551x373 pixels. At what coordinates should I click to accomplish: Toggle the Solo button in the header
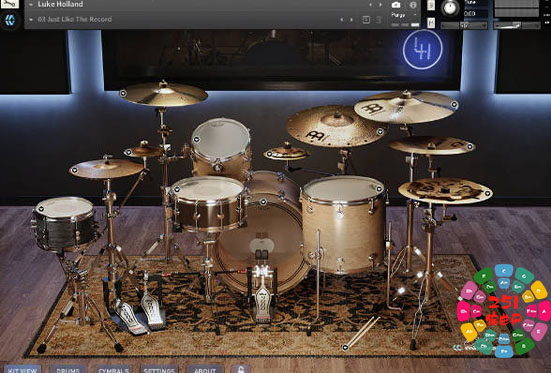click(431, 5)
